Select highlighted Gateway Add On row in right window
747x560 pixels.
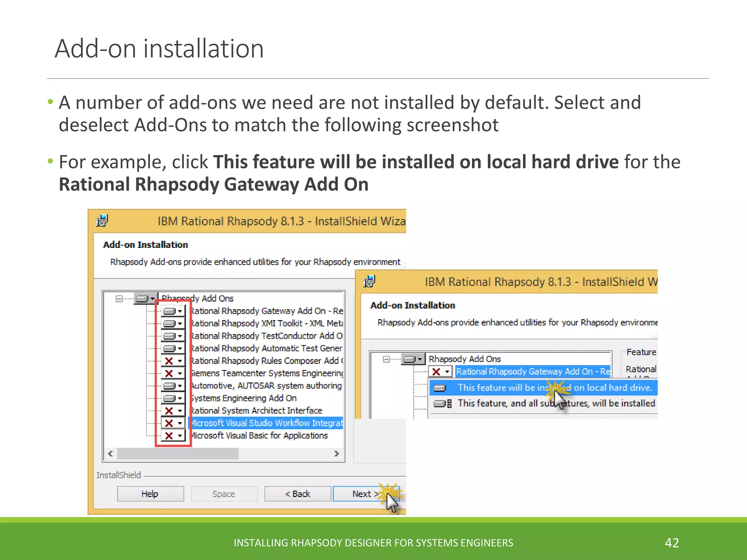pos(533,372)
